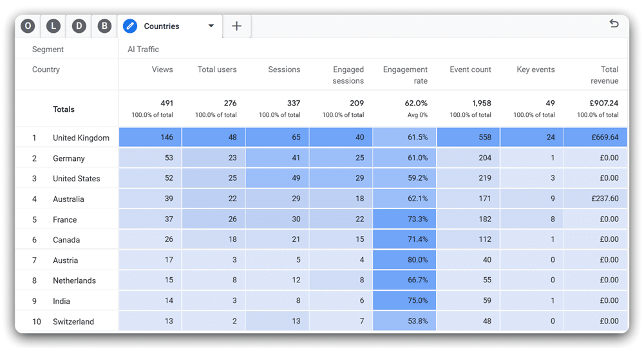
Task: Click the Germany country row
Action: pos(69,158)
